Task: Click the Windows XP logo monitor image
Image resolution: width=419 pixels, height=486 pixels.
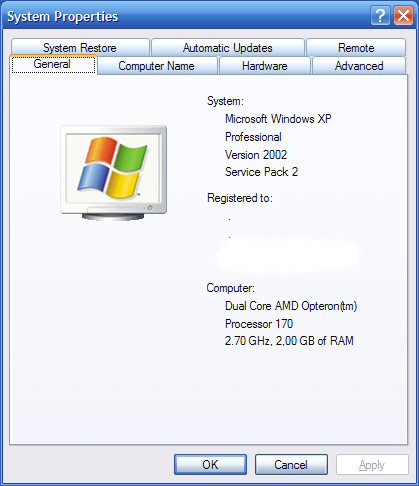Action: [113, 173]
